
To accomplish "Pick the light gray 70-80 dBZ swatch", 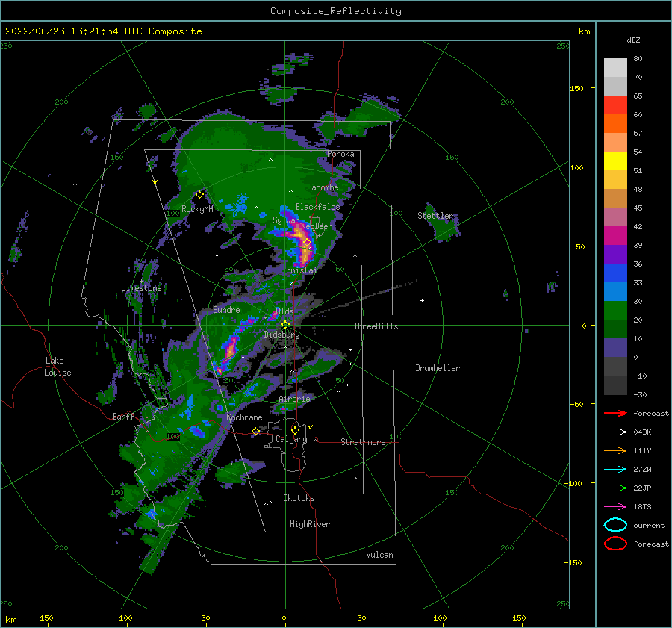I will (615, 67).
